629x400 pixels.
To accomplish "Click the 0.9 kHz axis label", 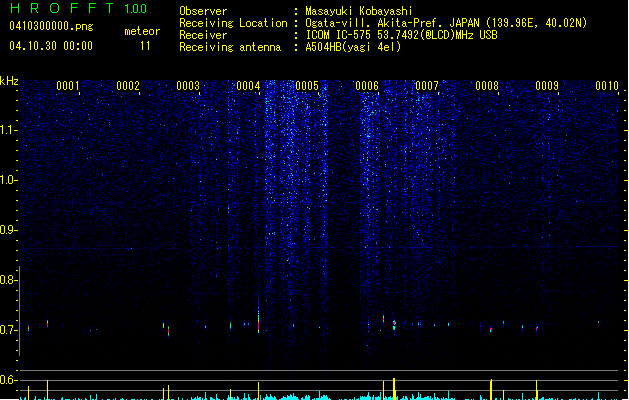I will point(8,230).
